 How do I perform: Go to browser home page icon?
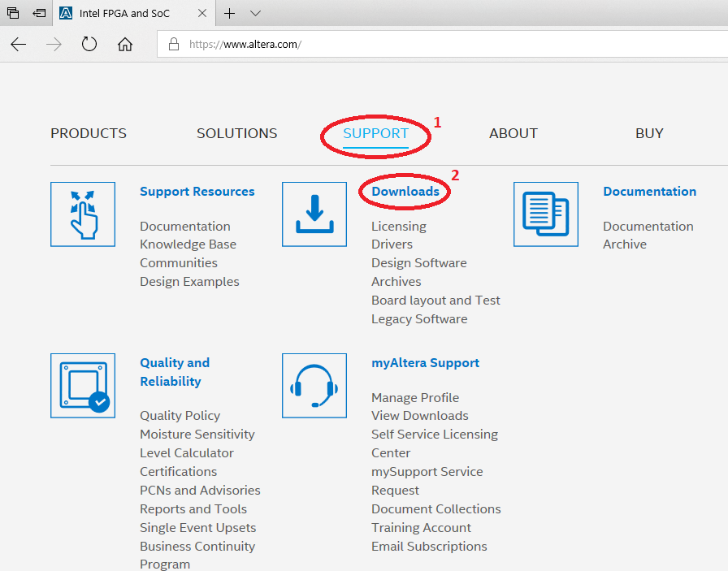pyautogui.click(x=125, y=45)
